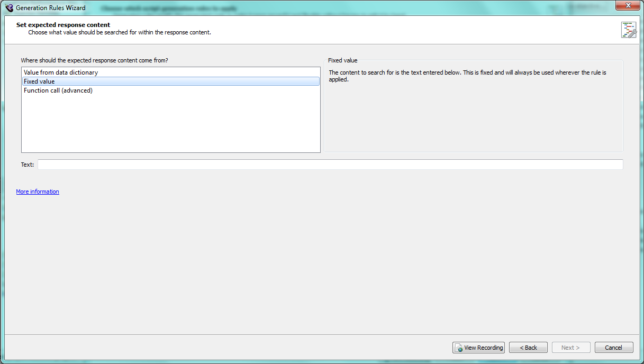Click the wizard script icon in header
The image size is (644, 364).
629,30
